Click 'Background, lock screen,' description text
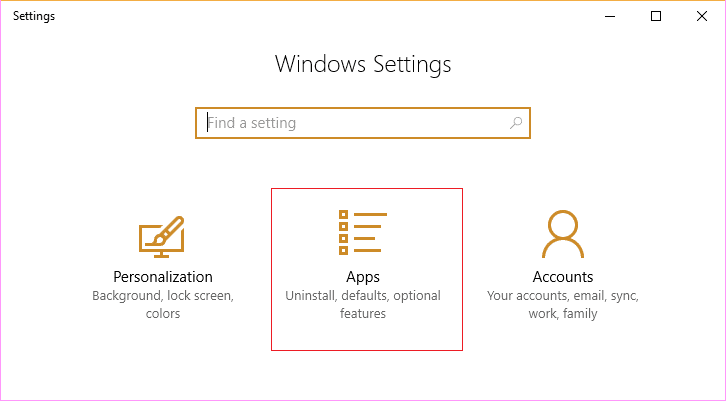 point(162,296)
